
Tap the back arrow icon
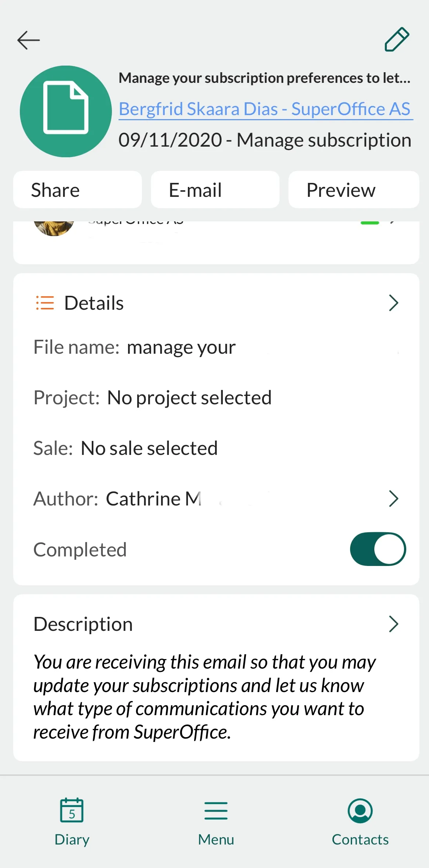point(28,40)
